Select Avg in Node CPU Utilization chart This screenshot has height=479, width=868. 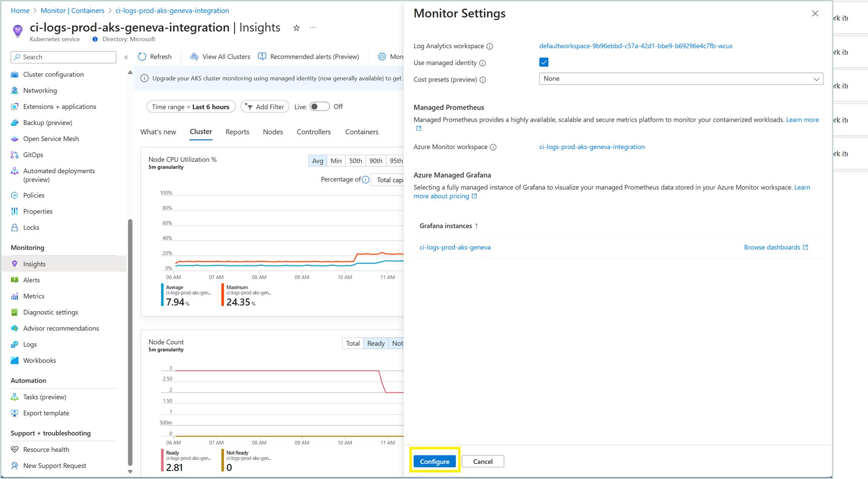coord(317,161)
